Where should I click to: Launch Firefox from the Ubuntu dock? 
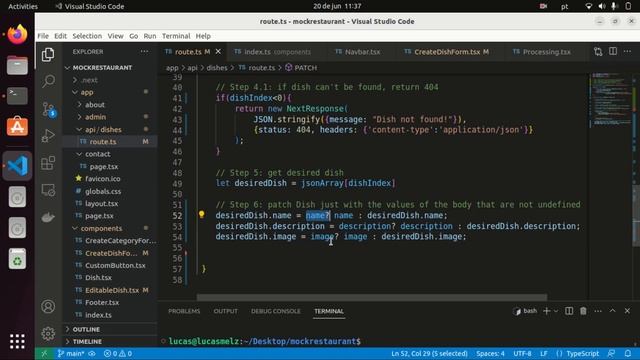(17, 35)
